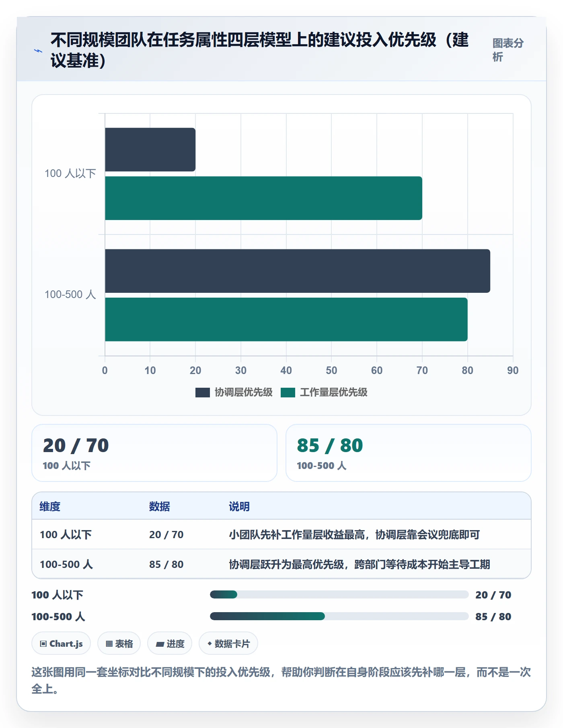Screen dimensions: 563x728
Task: Select the Chart.js tag chip
Action: (x=61, y=644)
